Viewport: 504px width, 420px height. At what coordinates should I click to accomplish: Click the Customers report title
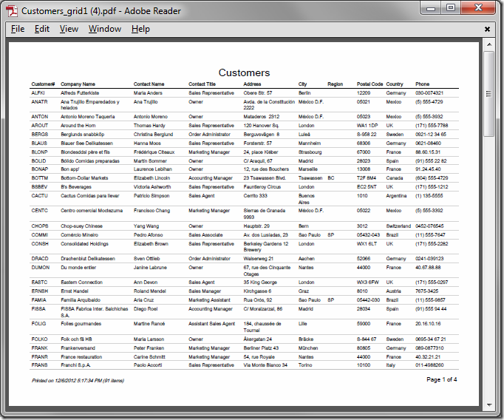point(245,72)
